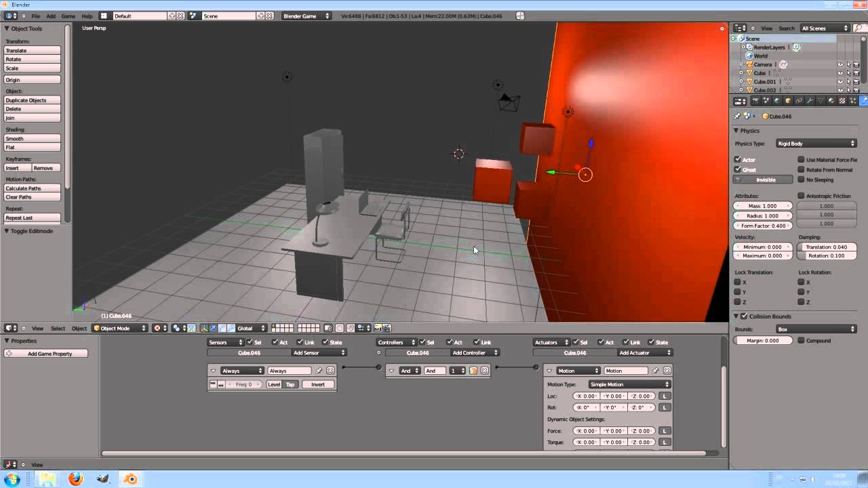The height and width of the screenshot is (488, 868).
Task: Open the folder icon on taskbar
Action: pos(47,479)
